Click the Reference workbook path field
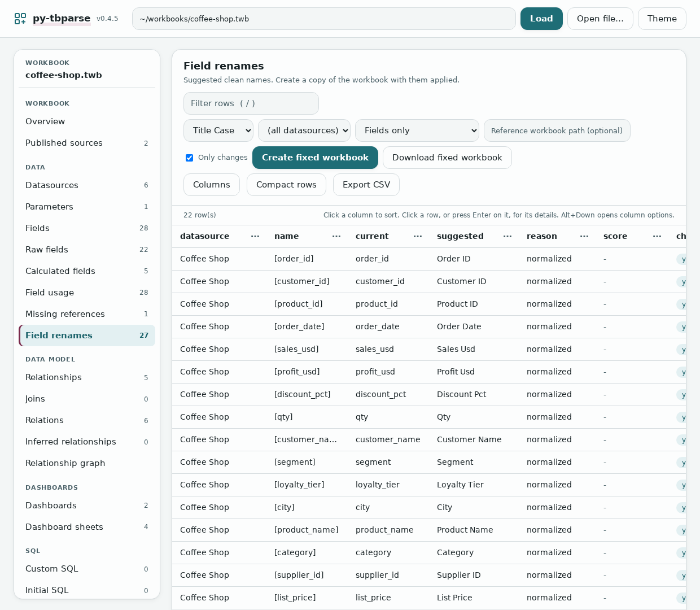The width and height of the screenshot is (700, 610). [x=557, y=130]
